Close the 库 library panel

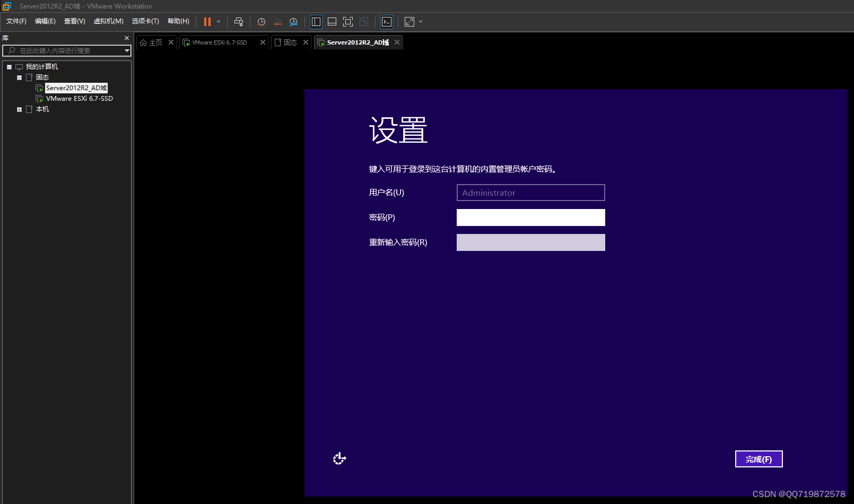click(x=127, y=38)
